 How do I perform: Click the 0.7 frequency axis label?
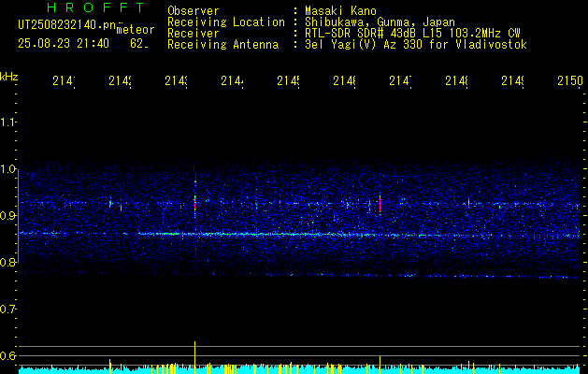(7, 309)
